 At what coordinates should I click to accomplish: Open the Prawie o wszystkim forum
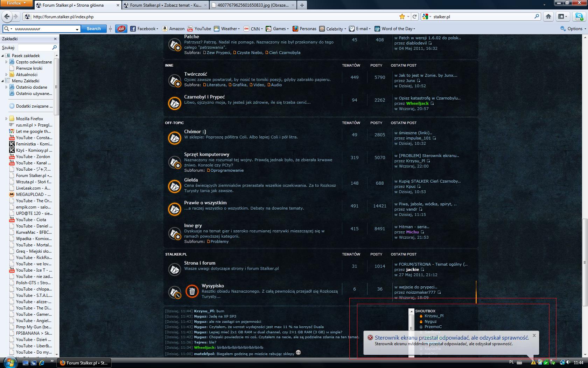[x=205, y=203]
